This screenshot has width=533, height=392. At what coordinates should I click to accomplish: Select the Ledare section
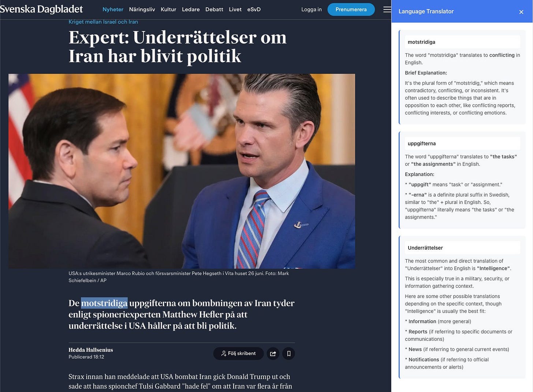191,10
